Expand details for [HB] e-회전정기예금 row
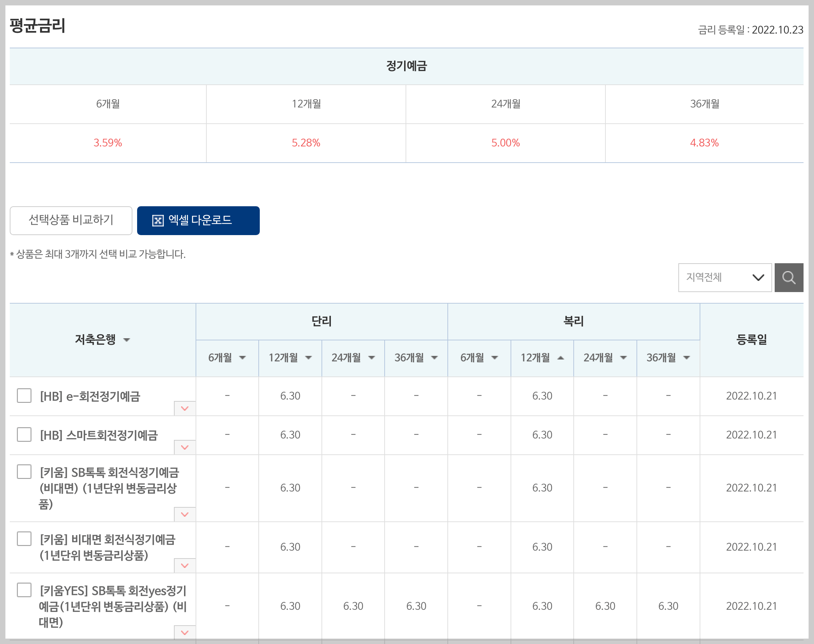 pyautogui.click(x=184, y=408)
